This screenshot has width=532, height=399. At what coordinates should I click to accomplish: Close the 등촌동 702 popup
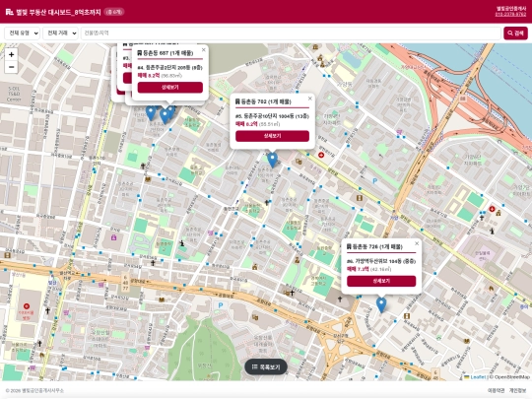click(309, 99)
